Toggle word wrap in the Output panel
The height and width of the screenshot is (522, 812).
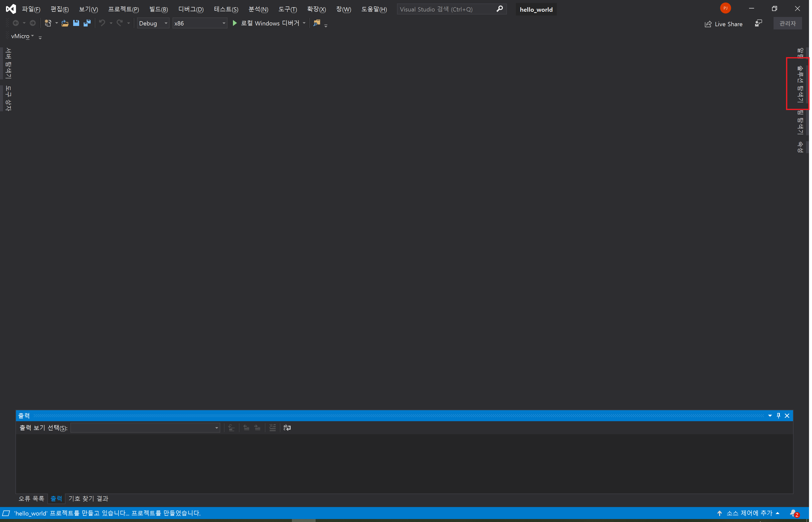pos(287,428)
